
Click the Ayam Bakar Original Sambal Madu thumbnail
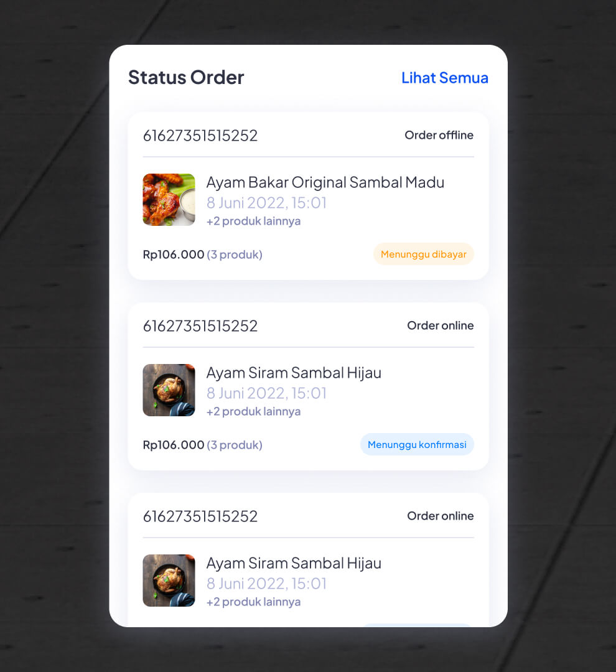pos(169,200)
